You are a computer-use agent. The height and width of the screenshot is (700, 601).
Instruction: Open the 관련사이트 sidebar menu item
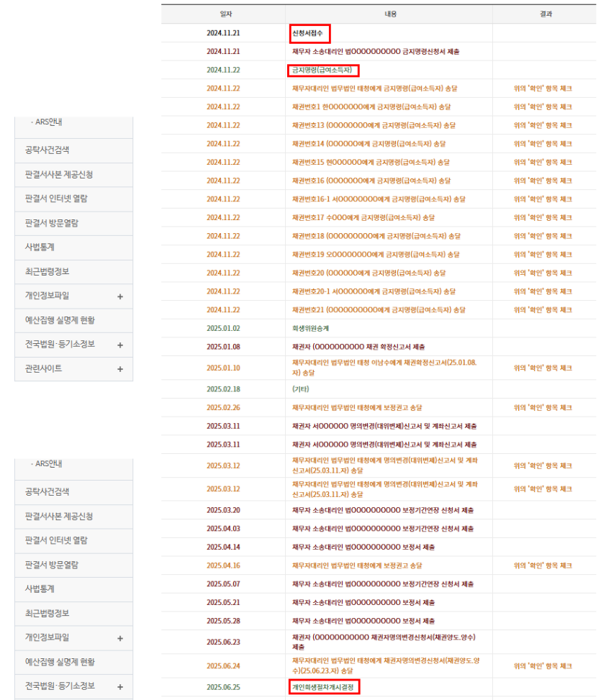[x=73, y=369]
